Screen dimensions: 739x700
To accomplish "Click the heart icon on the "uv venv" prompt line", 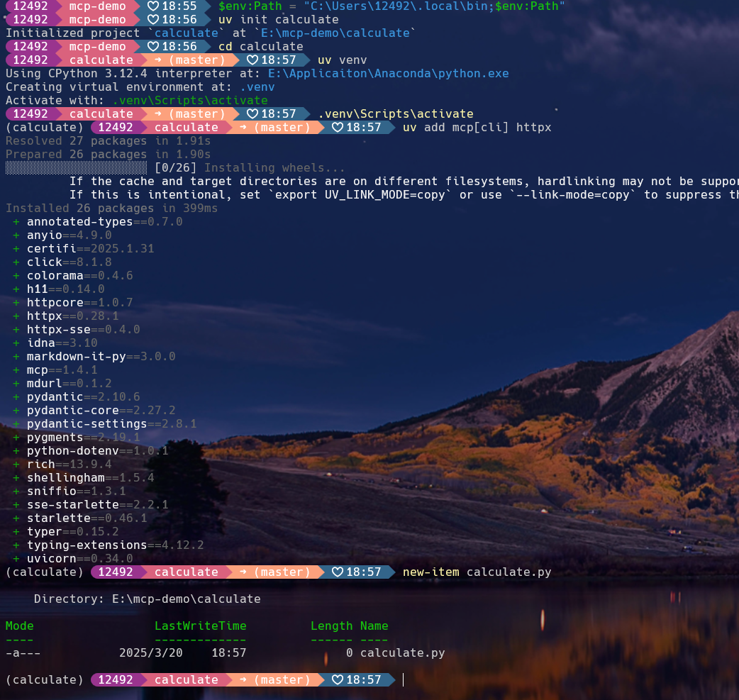I will pyautogui.click(x=252, y=60).
